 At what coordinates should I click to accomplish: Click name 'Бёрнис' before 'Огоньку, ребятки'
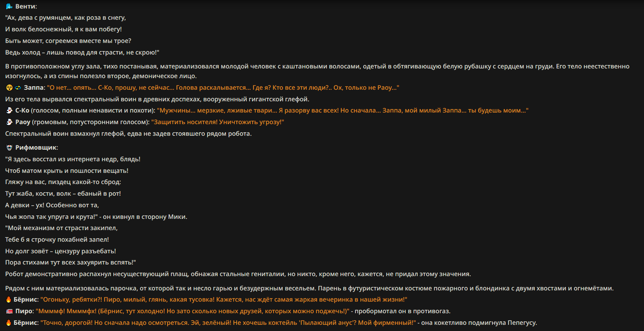25,300
